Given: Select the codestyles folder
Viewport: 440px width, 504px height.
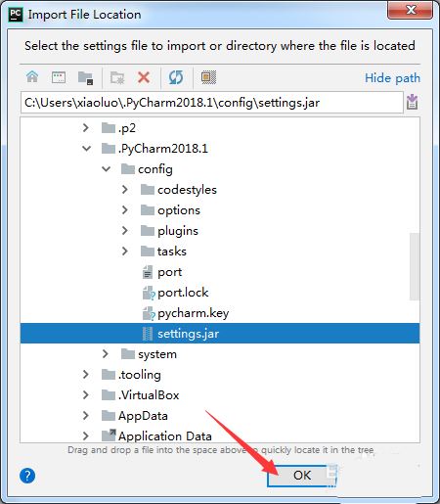Looking at the screenshot, I should pyautogui.click(x=187, y=190).
